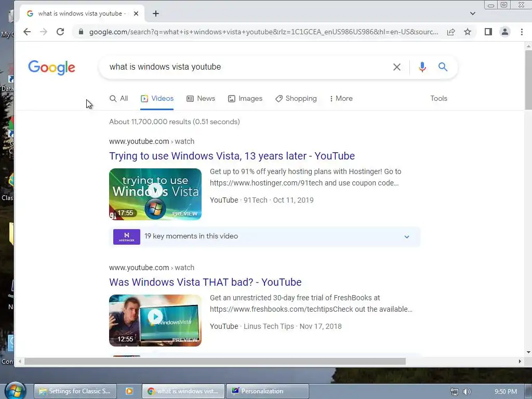The height and width of the screenshot is (399, 532).
Task: Click the vertical scrollbar down arrow
Action: point(528,353)
